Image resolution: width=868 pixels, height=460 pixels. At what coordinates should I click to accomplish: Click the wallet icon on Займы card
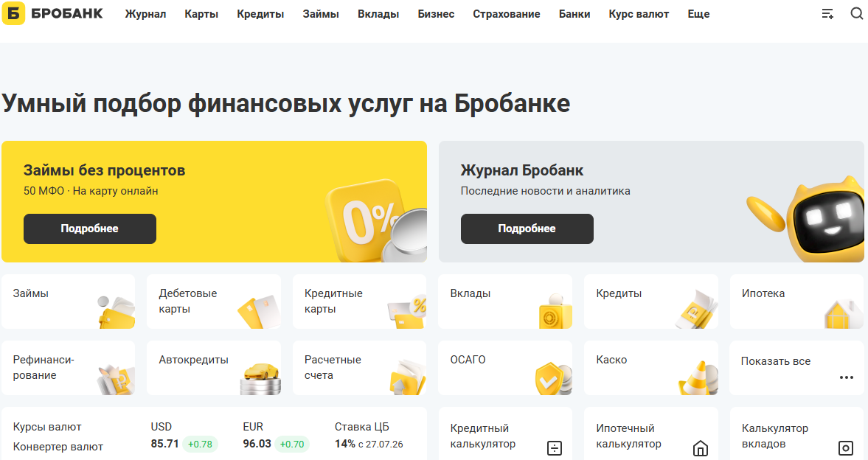click(116, 313)
